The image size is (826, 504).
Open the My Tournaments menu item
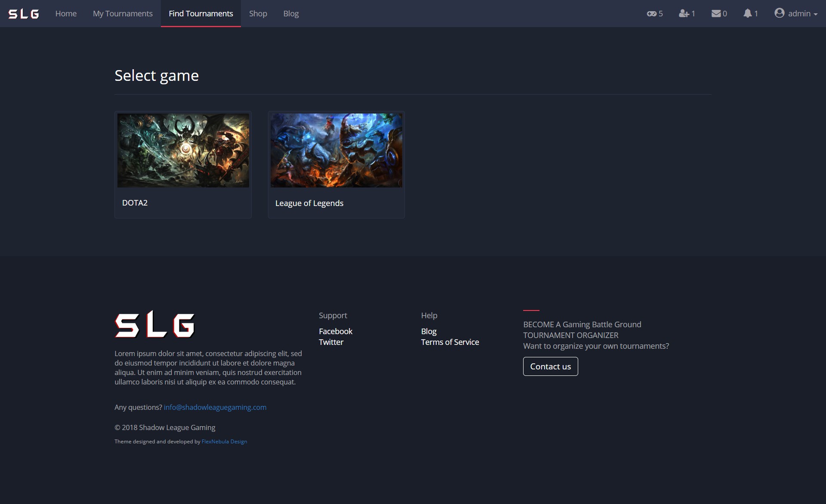pos(122,13)
